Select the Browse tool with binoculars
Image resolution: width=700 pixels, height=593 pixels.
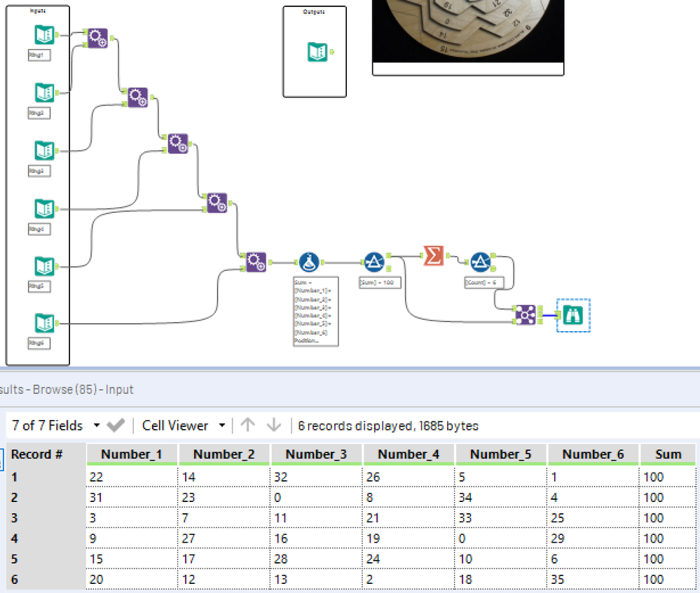572,316
